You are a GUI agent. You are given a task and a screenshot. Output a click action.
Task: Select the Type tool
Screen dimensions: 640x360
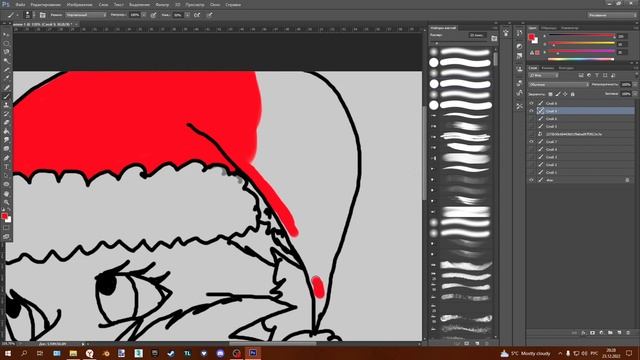[x=7, y=167]
